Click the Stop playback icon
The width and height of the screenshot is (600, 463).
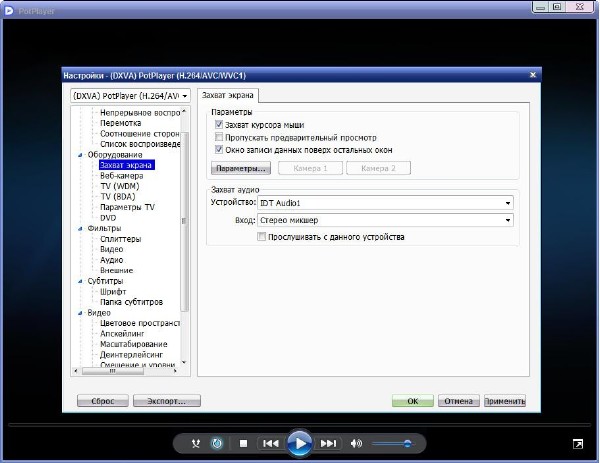click(243, 443)
